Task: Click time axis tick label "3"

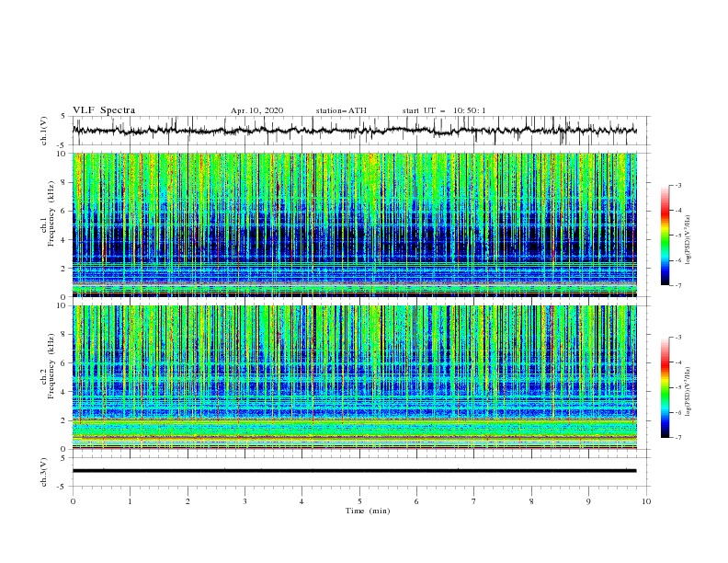Action: (245, 501)
